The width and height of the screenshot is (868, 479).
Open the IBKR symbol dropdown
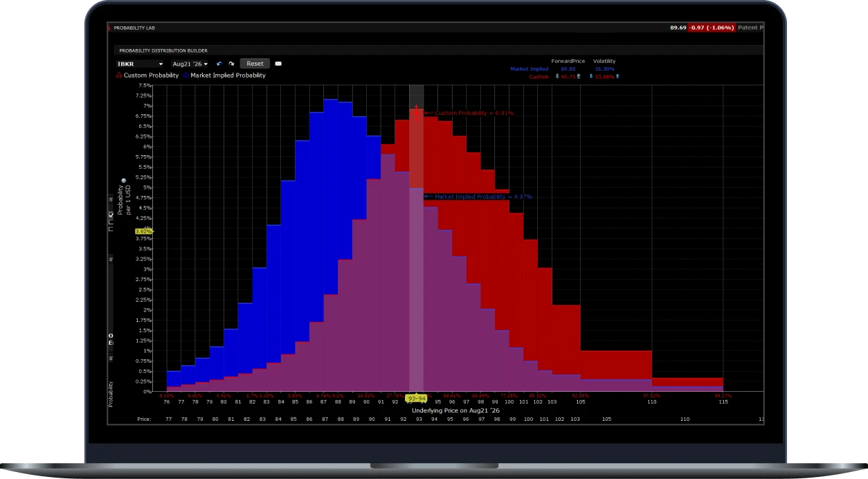(141, 64)
